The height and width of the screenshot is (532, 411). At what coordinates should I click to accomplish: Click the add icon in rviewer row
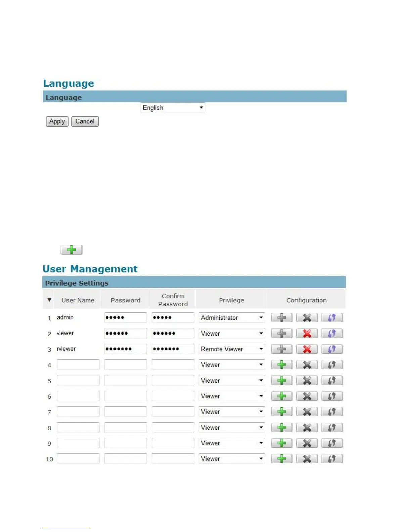click(282, 349)
